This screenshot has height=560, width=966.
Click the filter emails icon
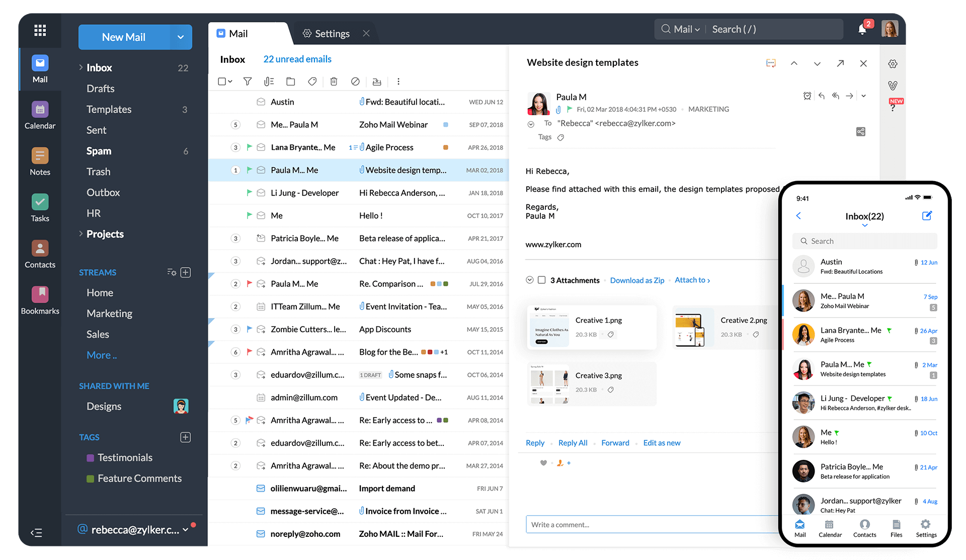pos(246,82)
